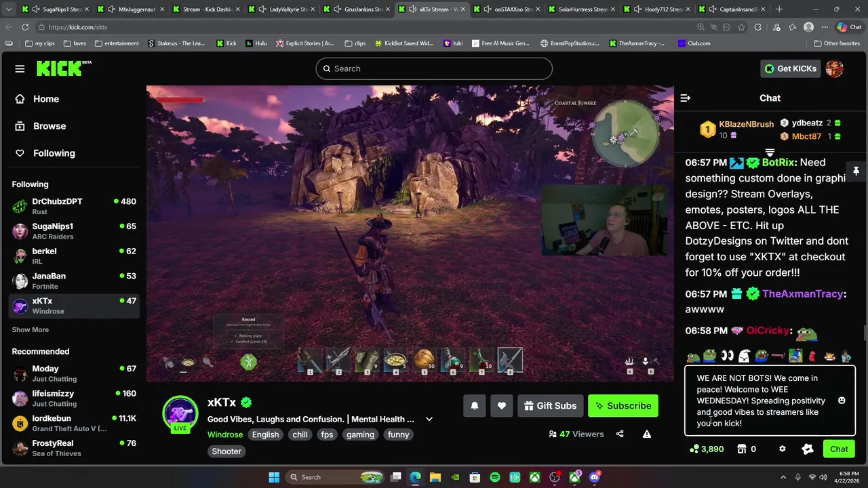
Task: Open the Other favorites folder
Action: (836, 43)
